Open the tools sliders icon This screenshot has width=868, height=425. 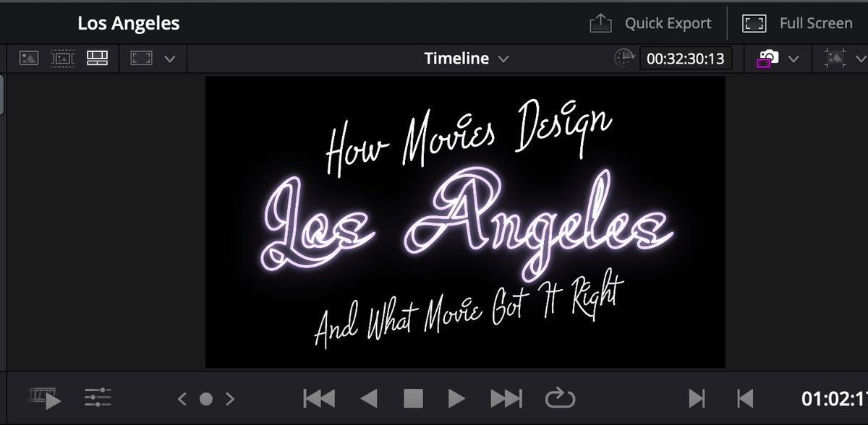(x=97, y=397)
